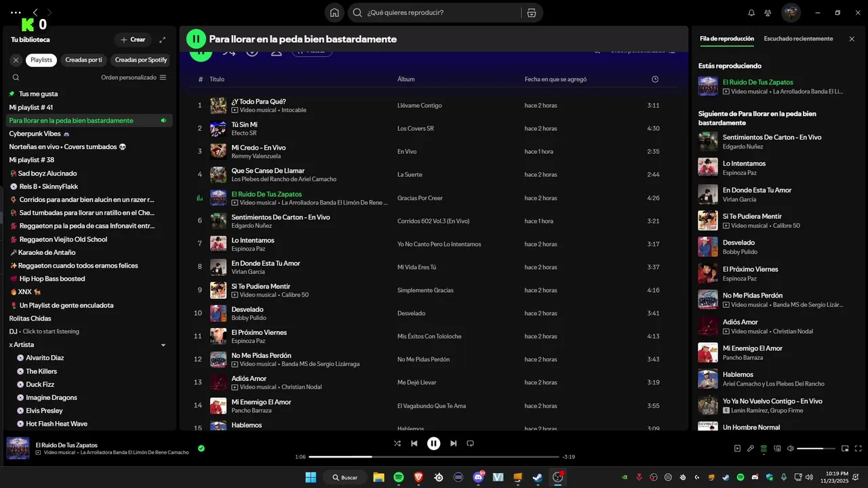Enter fullscreen mode icon

coord(858,448)
